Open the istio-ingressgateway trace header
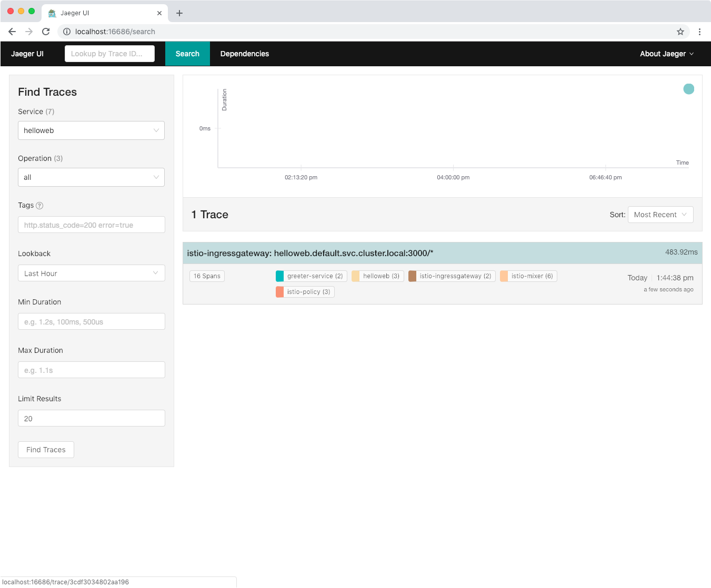Image resolution: width=711 pixels, height=588 pixels. tap(443, 253)
